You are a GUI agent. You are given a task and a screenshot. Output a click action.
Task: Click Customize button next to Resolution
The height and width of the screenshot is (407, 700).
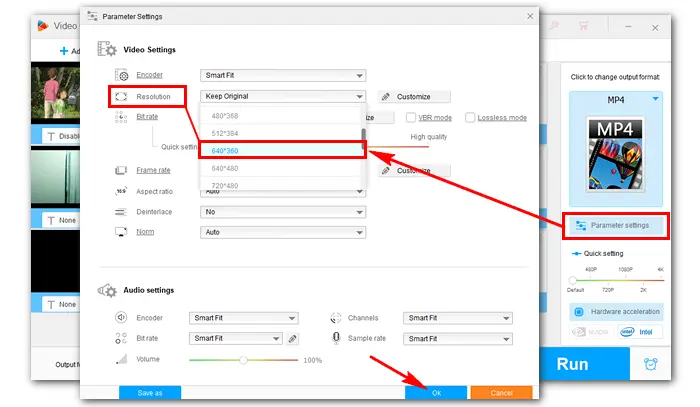(414, 96)
